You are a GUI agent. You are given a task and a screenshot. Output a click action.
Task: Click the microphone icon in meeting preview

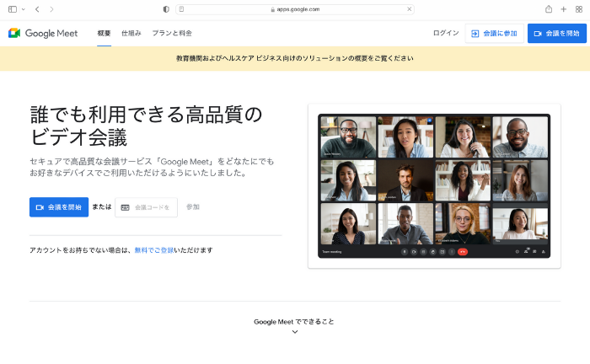pos(405,252)
